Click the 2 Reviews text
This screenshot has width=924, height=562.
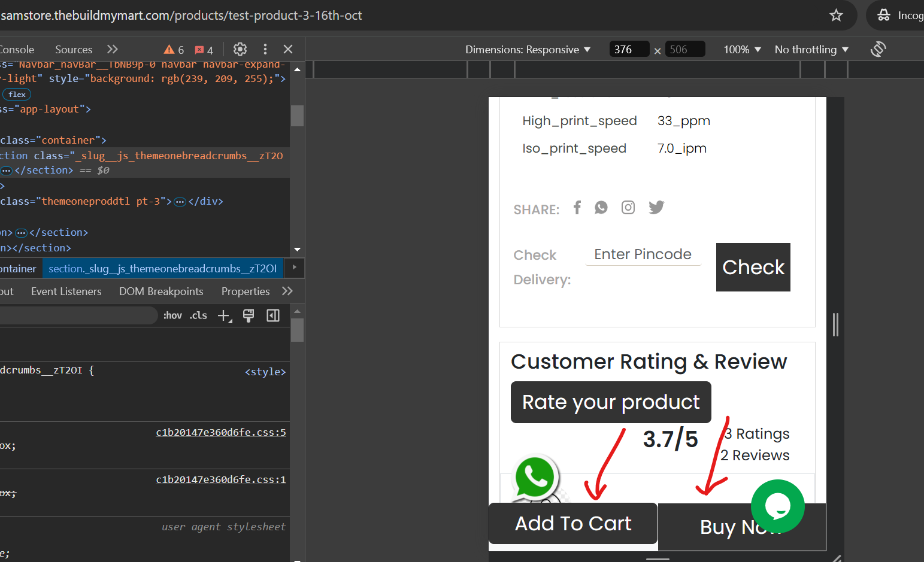(755, 455)
